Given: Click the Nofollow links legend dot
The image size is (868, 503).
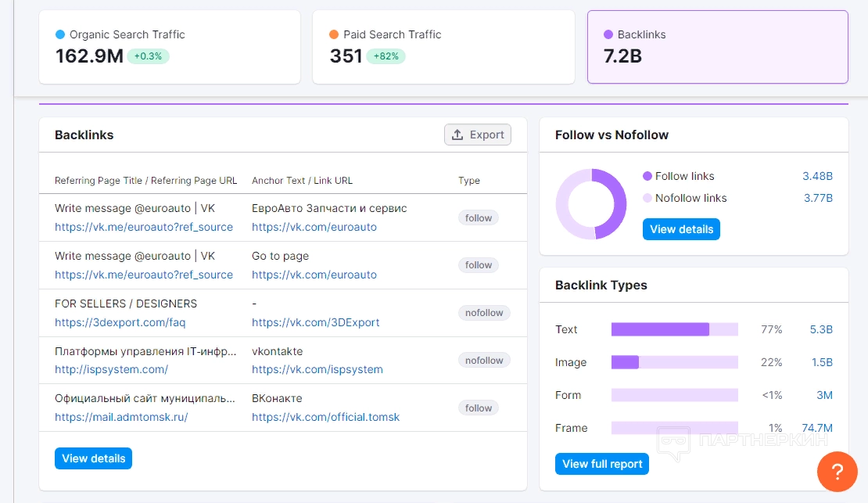Looking at the screenshot, I should pos(647,198).
